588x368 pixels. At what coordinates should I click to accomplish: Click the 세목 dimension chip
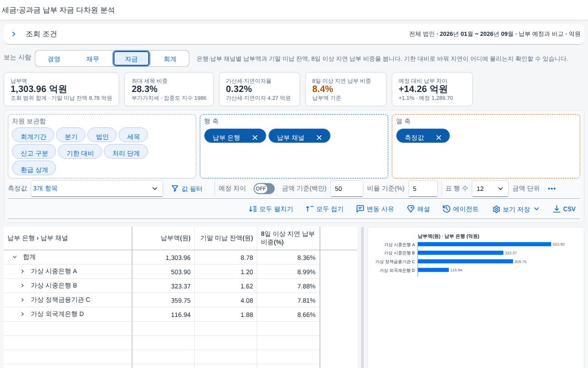click(x=133, y=135)
